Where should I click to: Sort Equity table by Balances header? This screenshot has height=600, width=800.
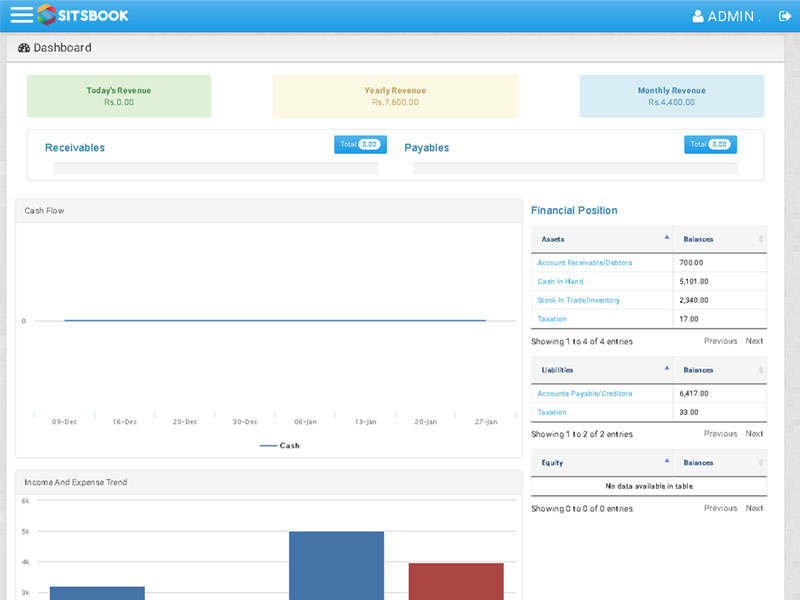[x=719, y=463]
